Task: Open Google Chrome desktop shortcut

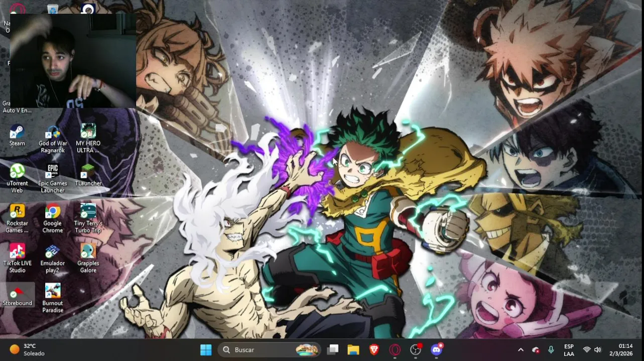Action: pos(53,219)
